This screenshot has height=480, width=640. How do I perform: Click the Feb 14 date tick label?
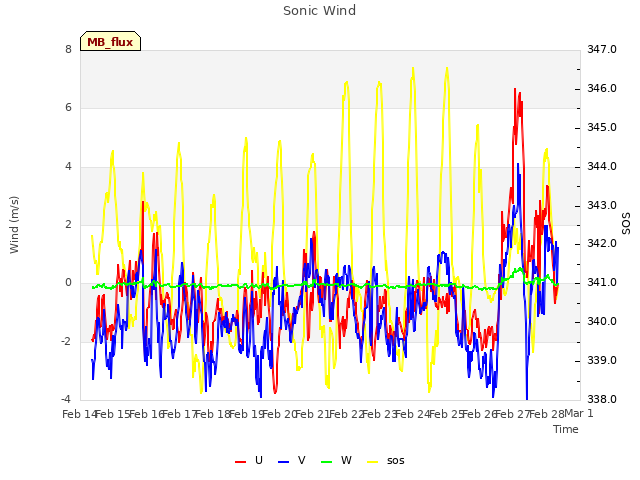click(79, 414)
